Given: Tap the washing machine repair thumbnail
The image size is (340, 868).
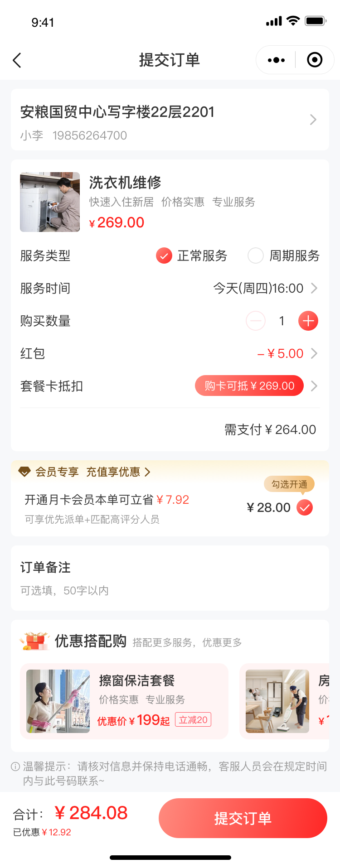Looking at the screenshot, I should coord(50,202).
